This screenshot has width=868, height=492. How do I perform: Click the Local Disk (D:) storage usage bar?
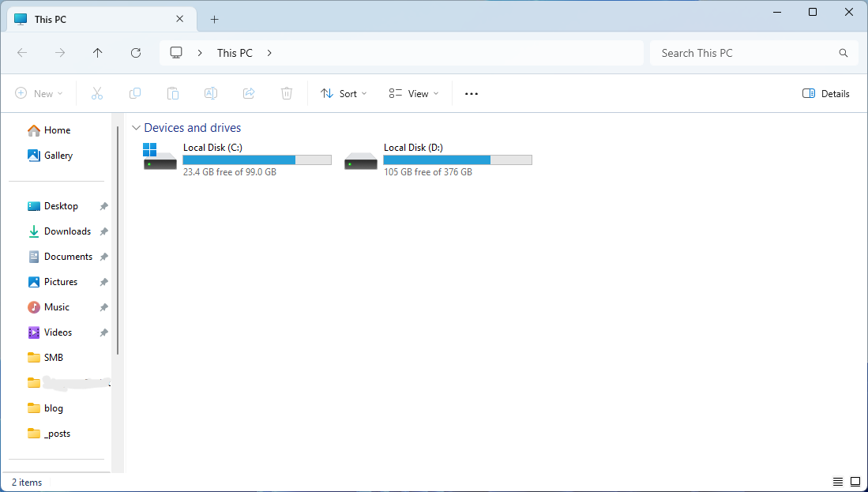[457, 160]
